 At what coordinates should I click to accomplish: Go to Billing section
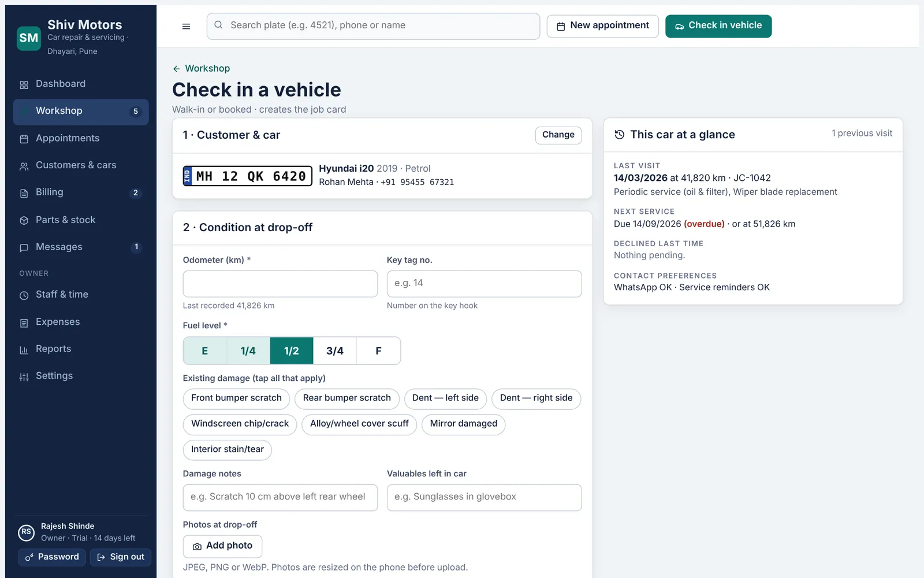(x=81, y=193)
